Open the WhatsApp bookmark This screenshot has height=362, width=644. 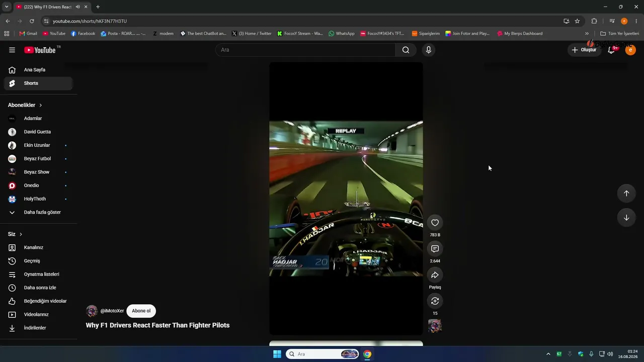tap(342, 34)
